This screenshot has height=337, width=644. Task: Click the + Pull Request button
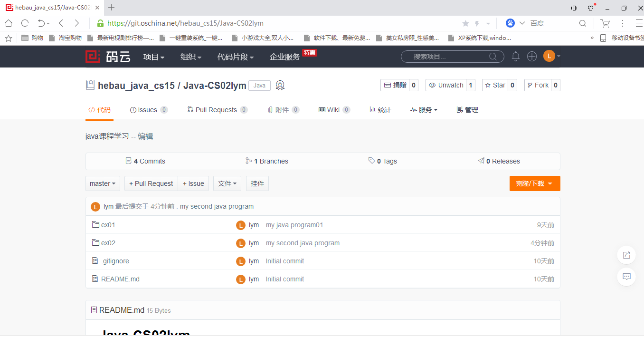pyautogui.click(x=151, y=183)
